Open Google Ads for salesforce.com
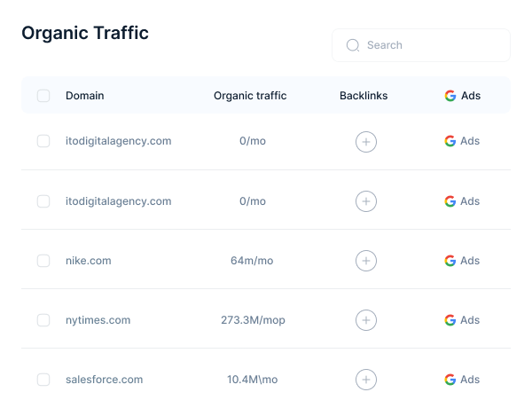 pyautogui.click(x=462, y=380)
